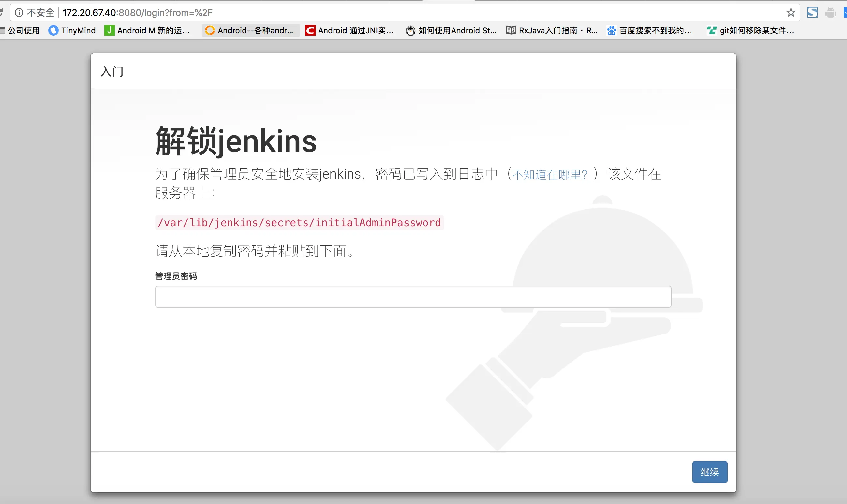Viewport: 847px width, 504px height.
Task: Open 'RxJava入门指南' bookmark
Action: (552, 31)
